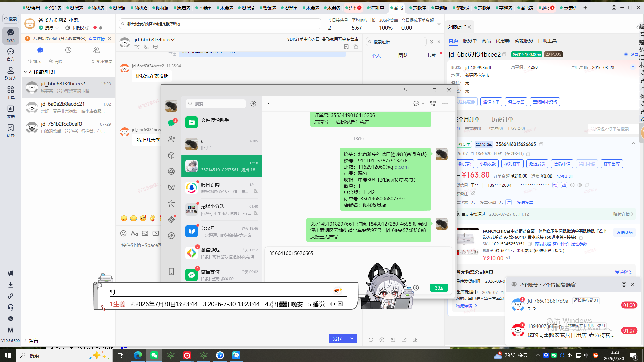The height and width of the screenshot is (362, 644).
Task: Switch to the 优惠券 tab
Action: [502, 41]
